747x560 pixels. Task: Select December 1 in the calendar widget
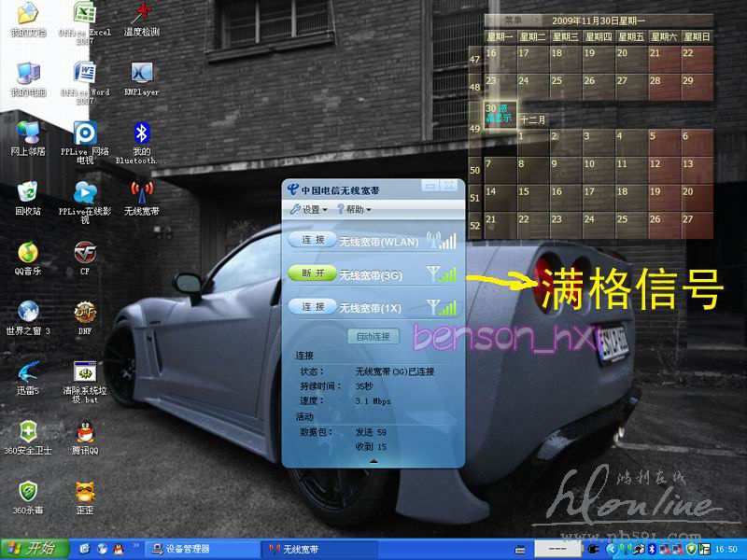point(532,137)
